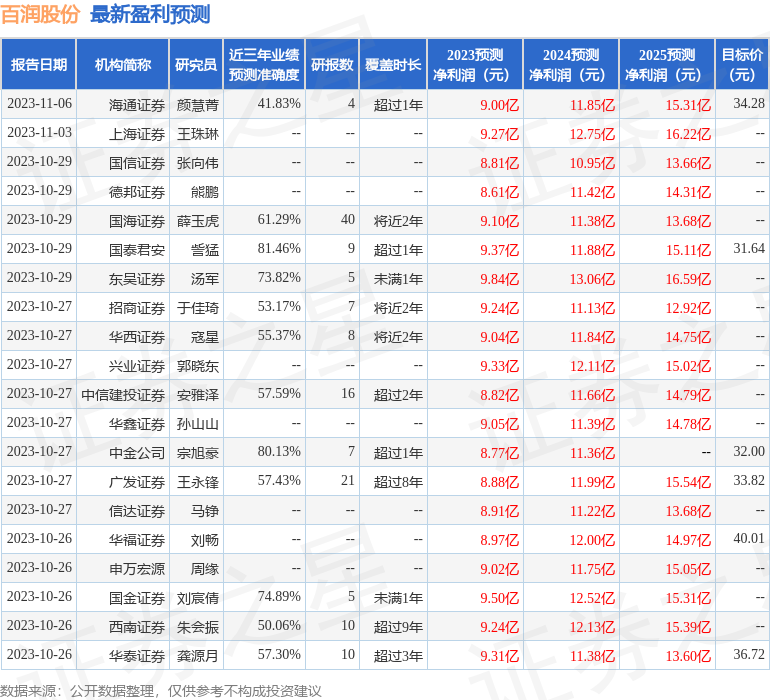This screenshot has width=770, height=700.
Task: Click accuracy value 81.46%
Action: 279,248
